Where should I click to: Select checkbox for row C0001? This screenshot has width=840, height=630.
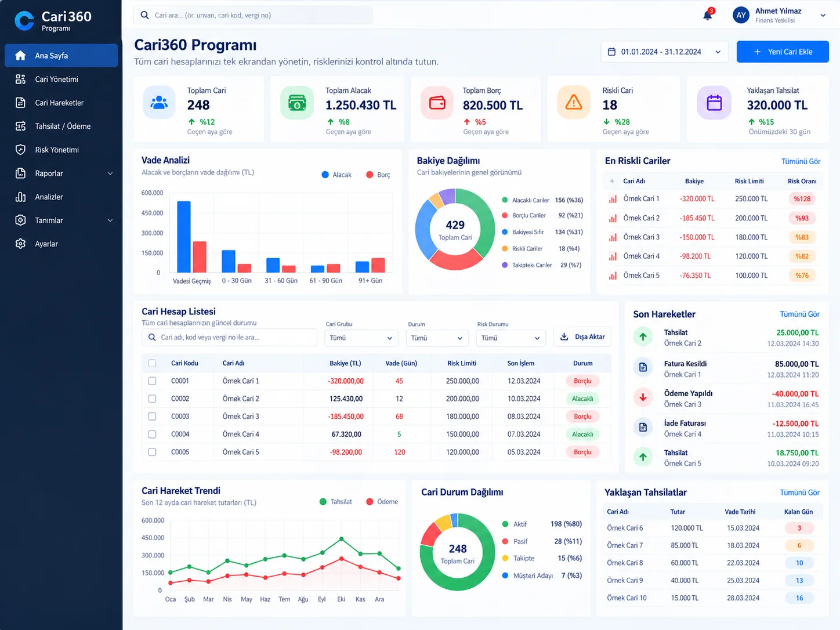(x=152, y=381)
